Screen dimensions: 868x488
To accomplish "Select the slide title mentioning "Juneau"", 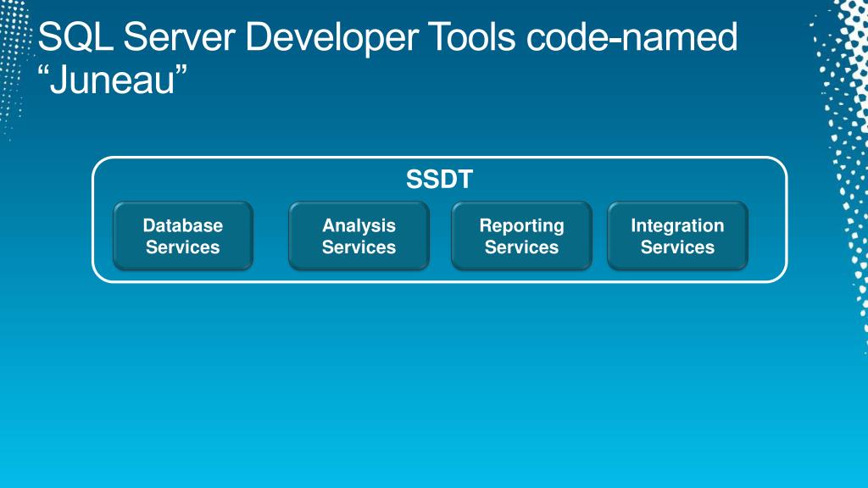I will pos(387,58).
